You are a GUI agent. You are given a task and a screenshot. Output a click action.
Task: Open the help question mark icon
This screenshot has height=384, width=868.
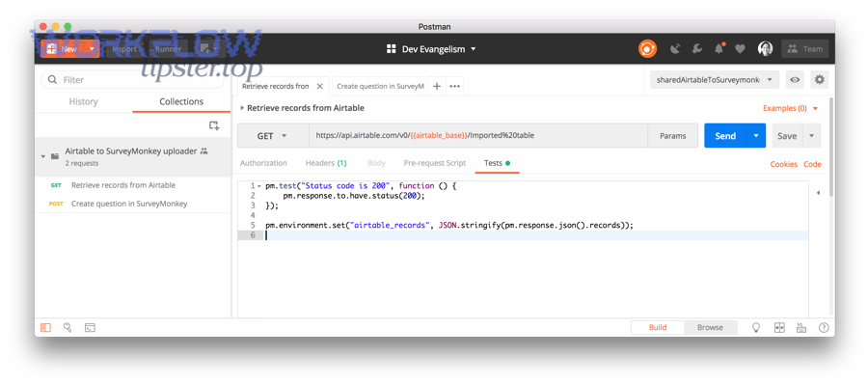click(824, 327)
